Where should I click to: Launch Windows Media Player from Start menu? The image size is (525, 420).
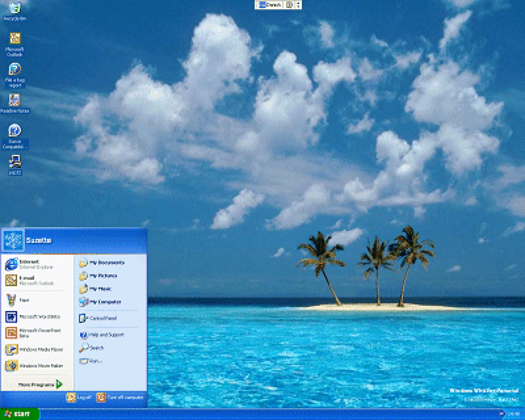34,349
